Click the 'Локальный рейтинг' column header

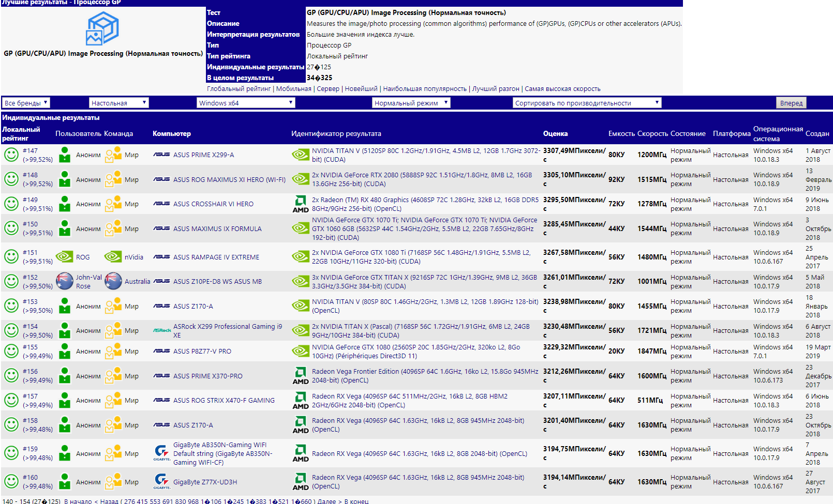[21, 133]
